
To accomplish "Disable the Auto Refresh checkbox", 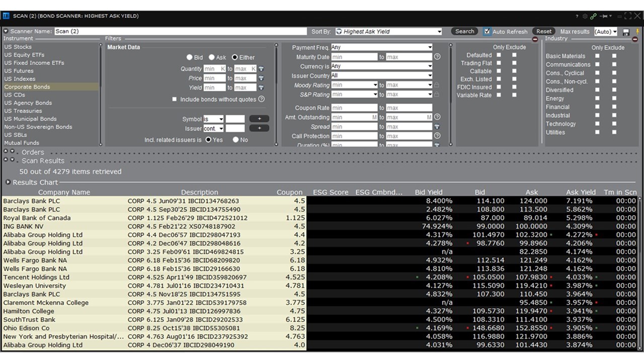I will coord(487,31).
